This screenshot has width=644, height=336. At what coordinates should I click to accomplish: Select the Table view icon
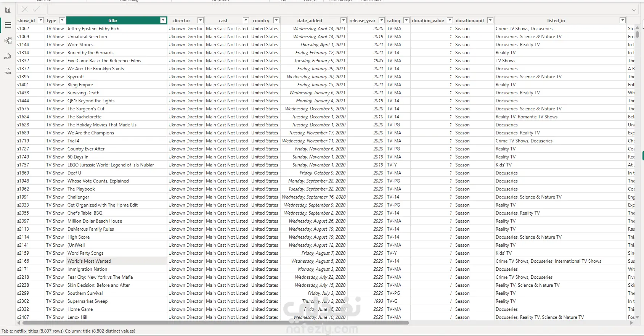(8, 25)
